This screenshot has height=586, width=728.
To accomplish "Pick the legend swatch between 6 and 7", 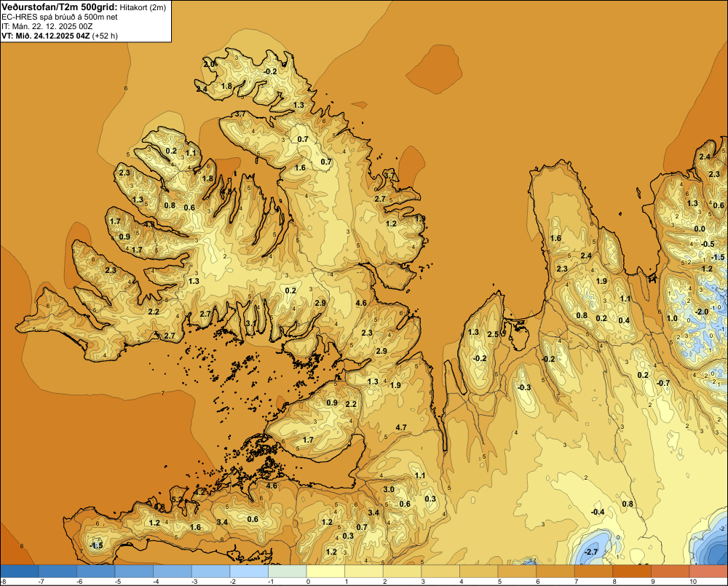I will (555, 571).
